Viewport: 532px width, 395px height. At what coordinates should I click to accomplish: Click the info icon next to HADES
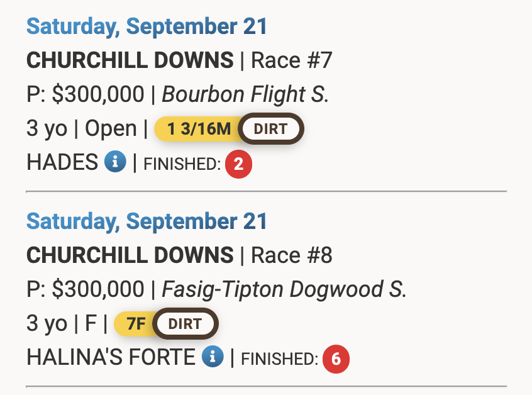click(115, 162)
